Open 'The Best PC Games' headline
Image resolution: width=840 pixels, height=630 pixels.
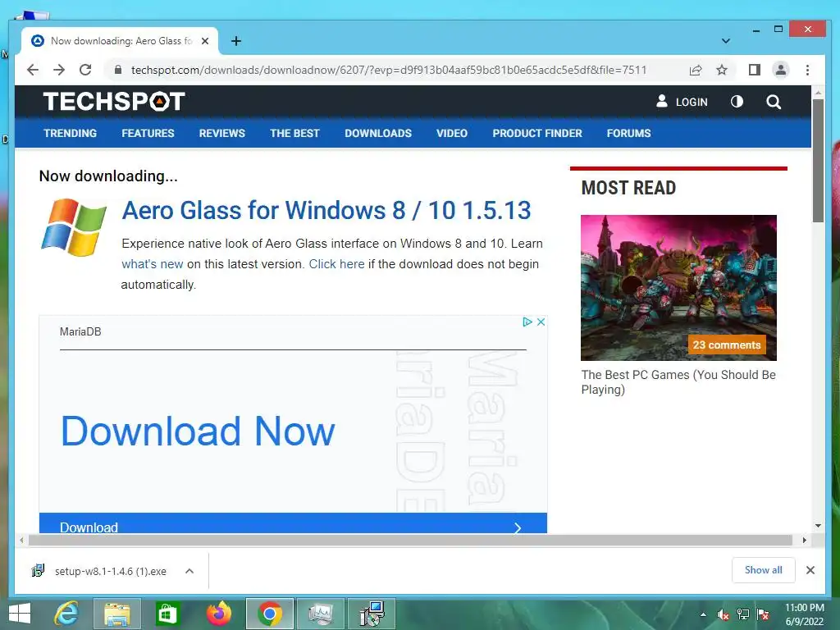(678, 382)
